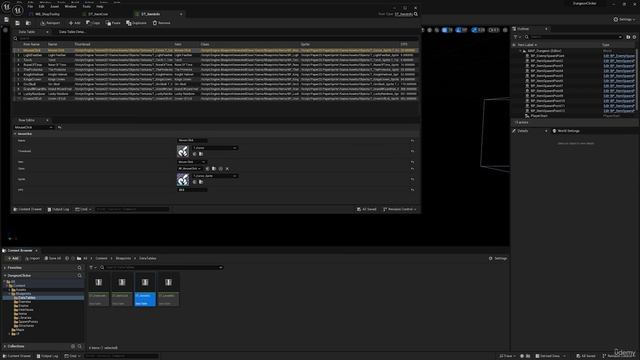This screenshot has width=640, height=360.
Task: Click the Browse to asset icon in data table toolbar
Action: pyautogui.click(x=28, y=23)
